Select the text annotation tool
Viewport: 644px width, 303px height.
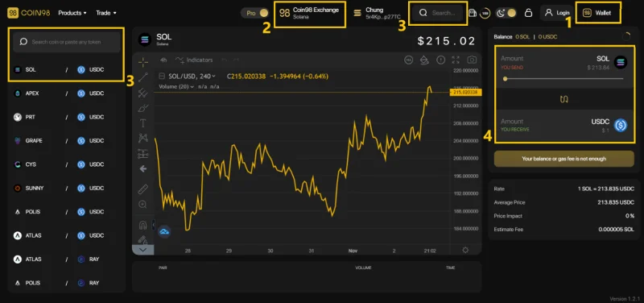pyautogui.click(x=143, y=123)
